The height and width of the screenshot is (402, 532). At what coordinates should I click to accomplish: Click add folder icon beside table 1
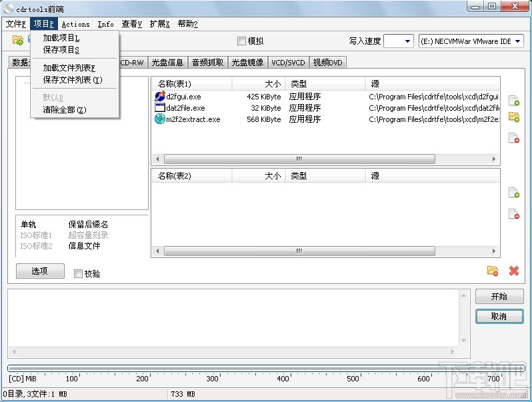pyautogui.click(x=514, y=117)
